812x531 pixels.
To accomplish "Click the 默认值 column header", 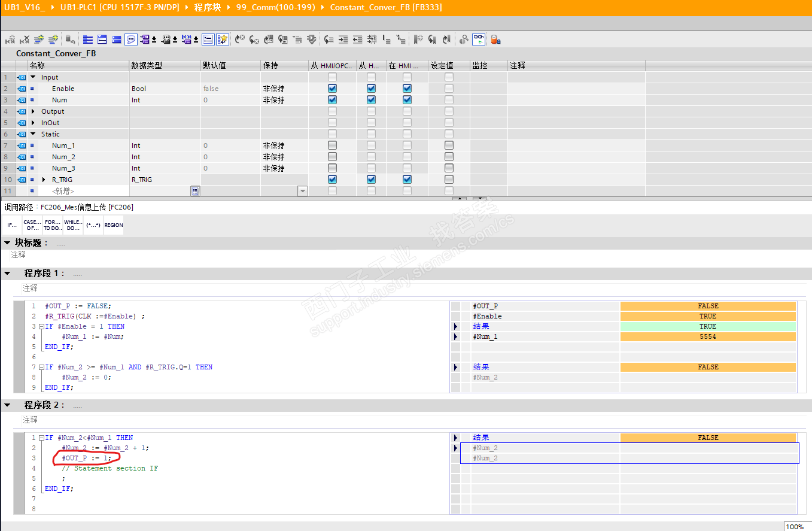I will [x=230, y=65].
